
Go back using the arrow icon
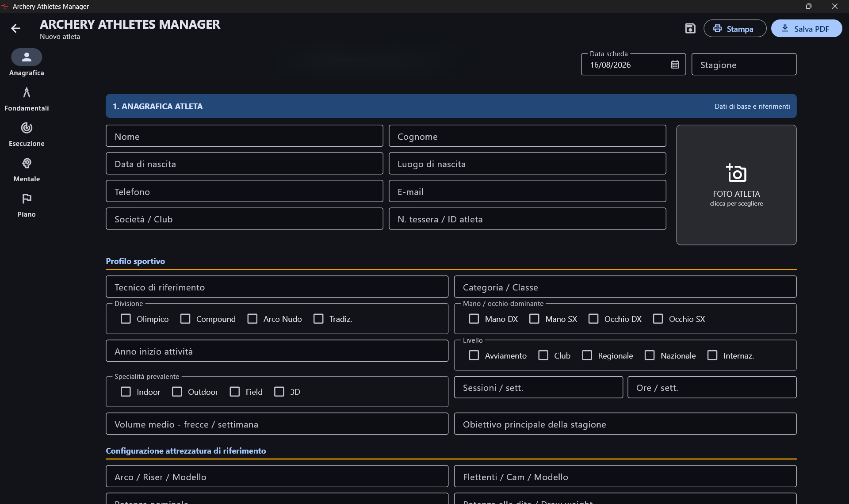click(15, 28)
